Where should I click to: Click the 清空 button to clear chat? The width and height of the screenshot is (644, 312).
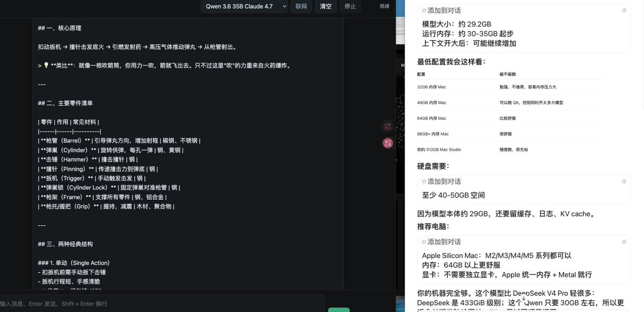pos(326,6)
